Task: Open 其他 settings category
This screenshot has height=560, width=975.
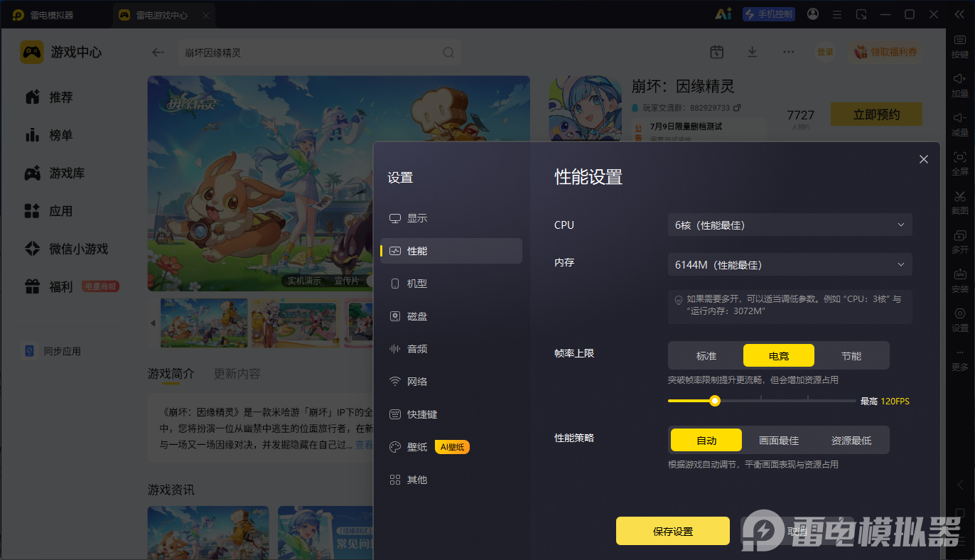Action: 451,480
